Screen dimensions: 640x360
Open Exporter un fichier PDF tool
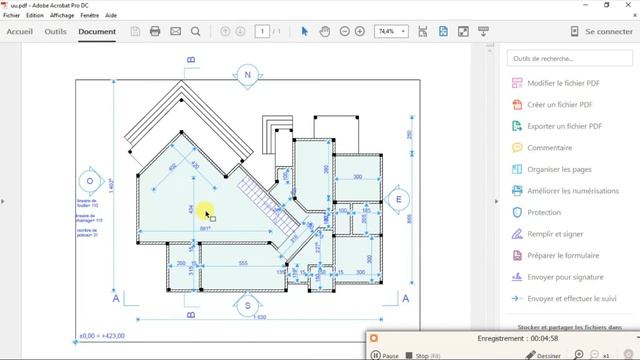pyautogui.click(x=557, y=127)
